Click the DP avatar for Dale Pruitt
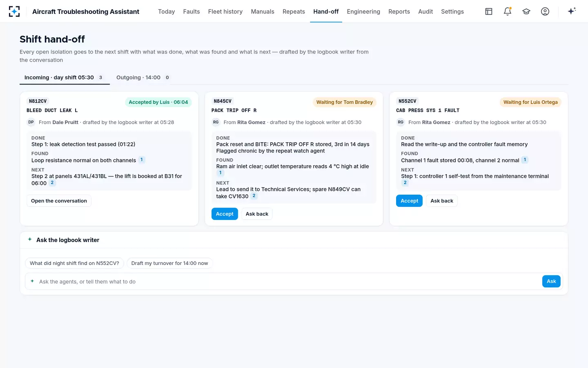588x368 pixels. [x=31, y=122]
